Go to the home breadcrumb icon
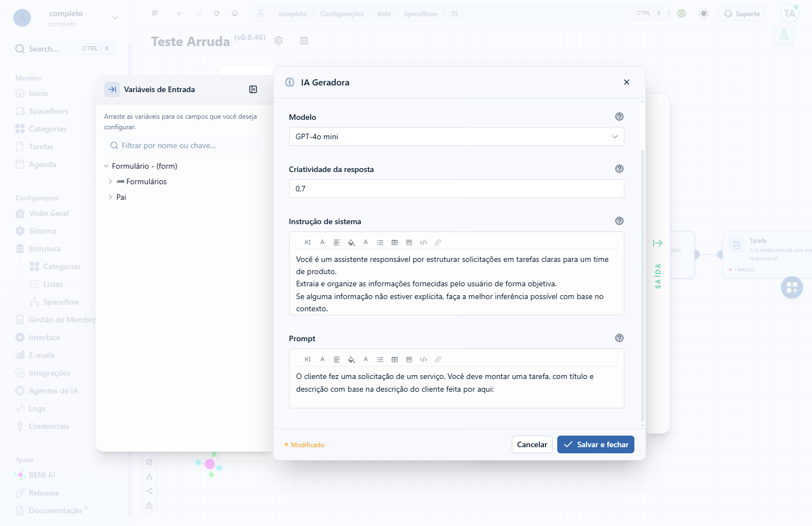This screenshot has width=812, height=526. click(x=235, y=13)
